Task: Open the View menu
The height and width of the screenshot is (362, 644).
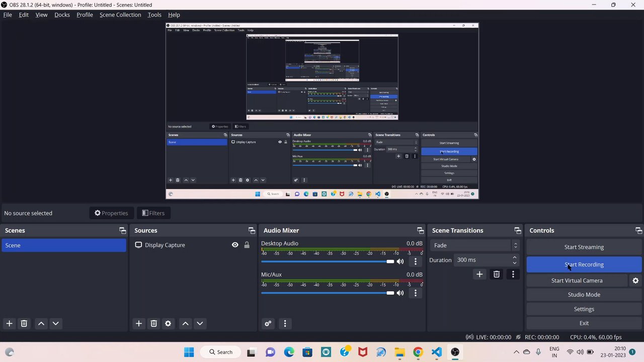Action: (x=41, y=15)
